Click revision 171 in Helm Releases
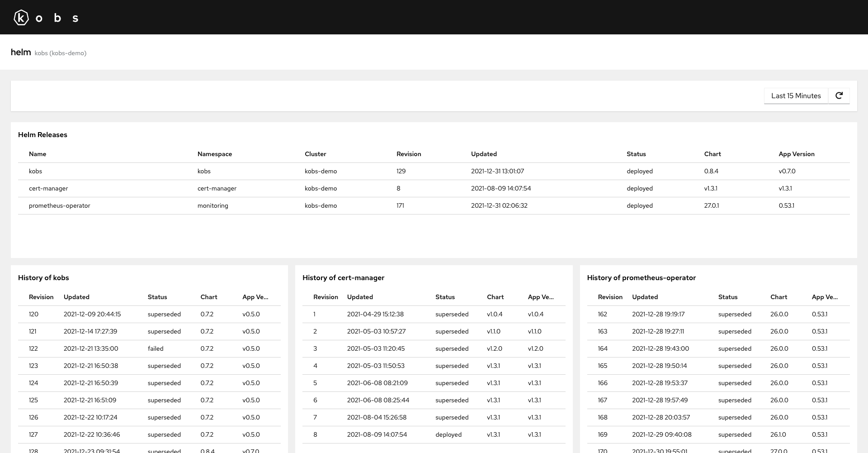Screen dimensions: 868x453 [400, 205]
